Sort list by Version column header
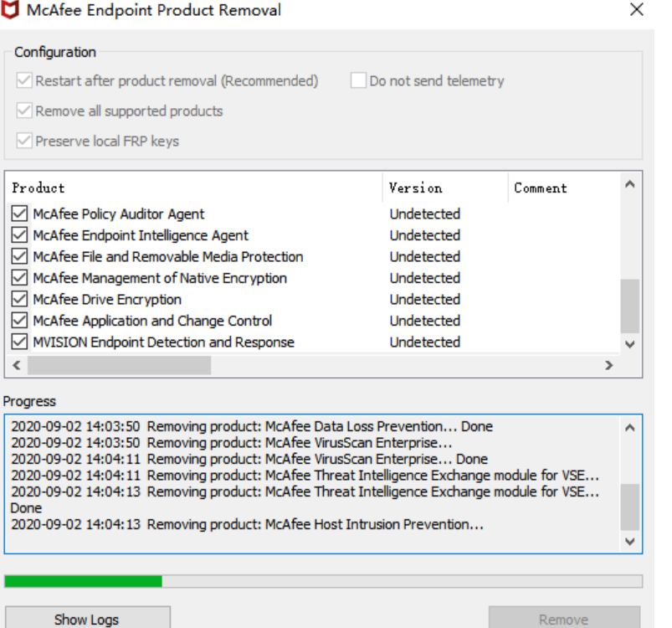 click(445, 188)
